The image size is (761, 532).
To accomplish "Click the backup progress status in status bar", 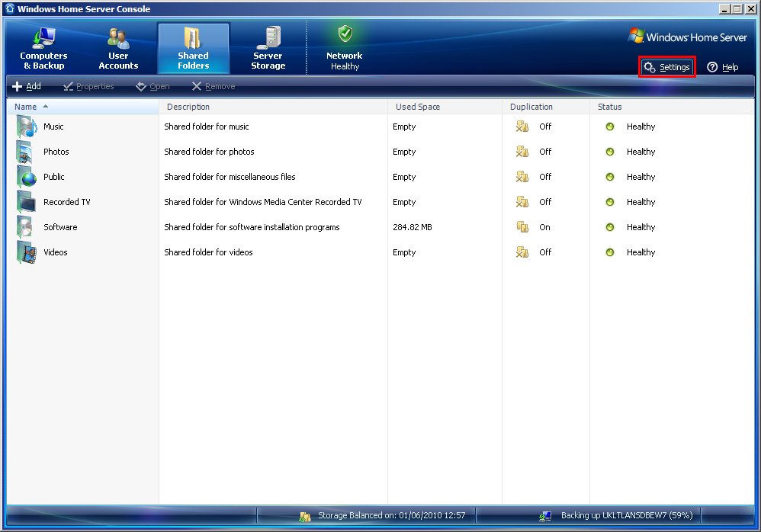I will coord(626,515).
